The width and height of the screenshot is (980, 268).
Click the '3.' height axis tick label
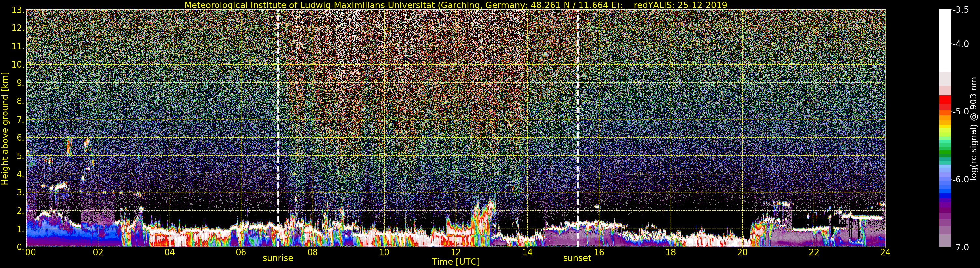[21, 192]
